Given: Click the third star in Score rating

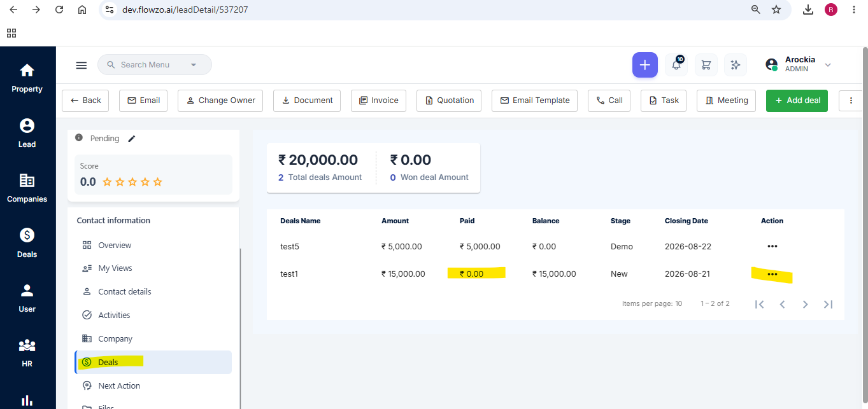Looking at the screenshot, I should (x=132, y=182).
